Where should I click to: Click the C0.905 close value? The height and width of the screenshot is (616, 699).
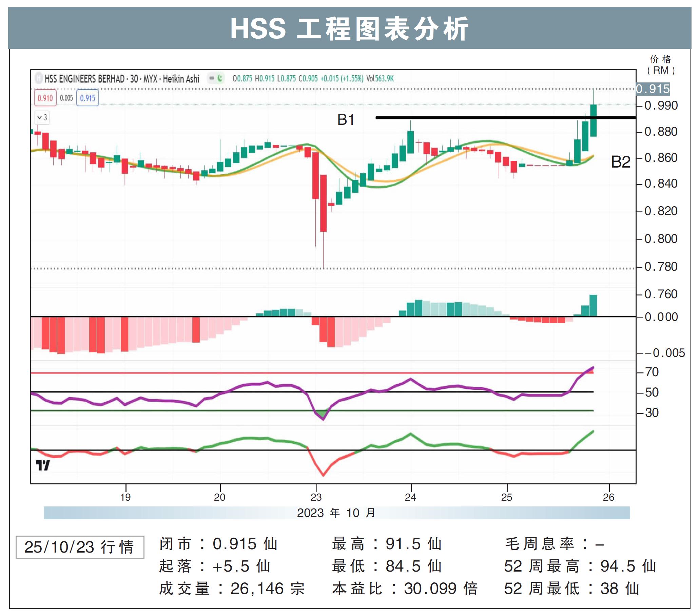point(308,79)
